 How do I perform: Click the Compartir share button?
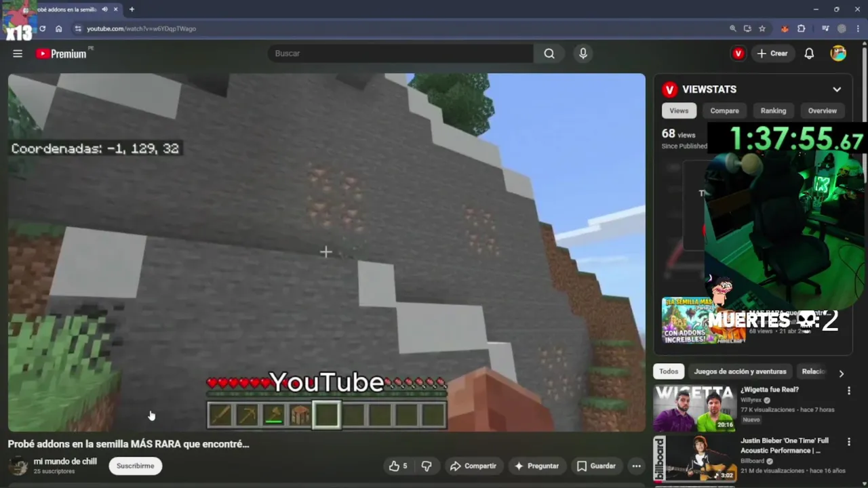pos(473,466)
